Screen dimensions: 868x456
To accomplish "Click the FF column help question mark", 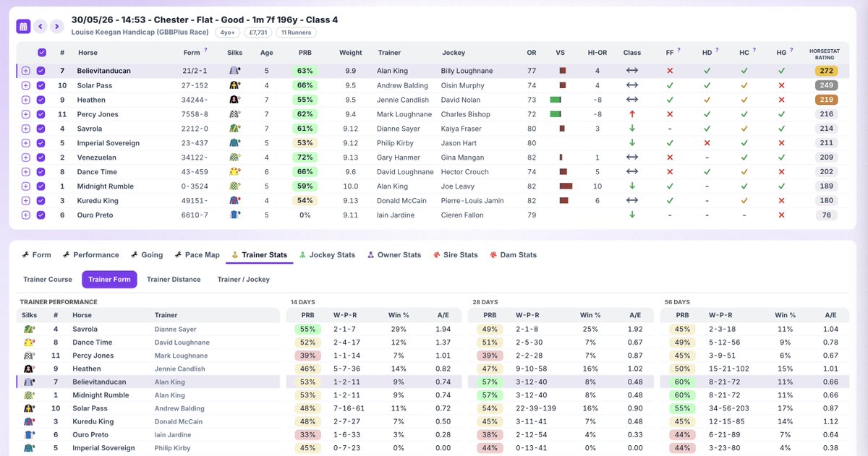I will click(678, 50).
